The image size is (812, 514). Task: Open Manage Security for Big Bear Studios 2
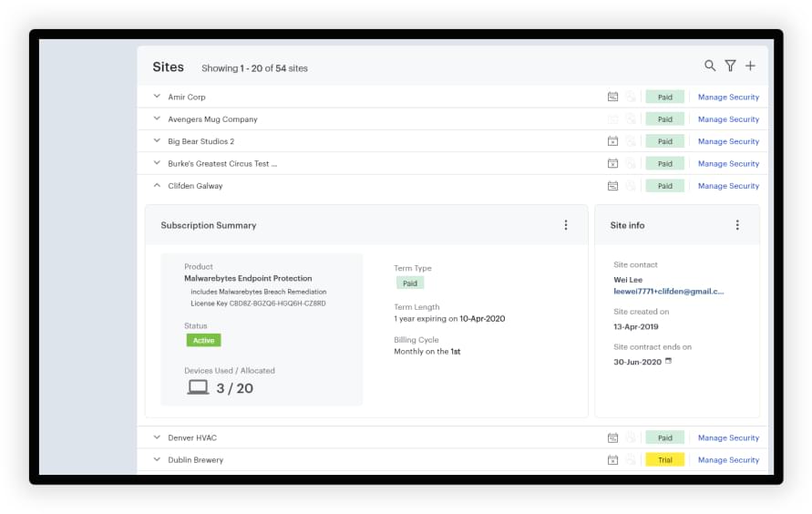pos(728,141)
